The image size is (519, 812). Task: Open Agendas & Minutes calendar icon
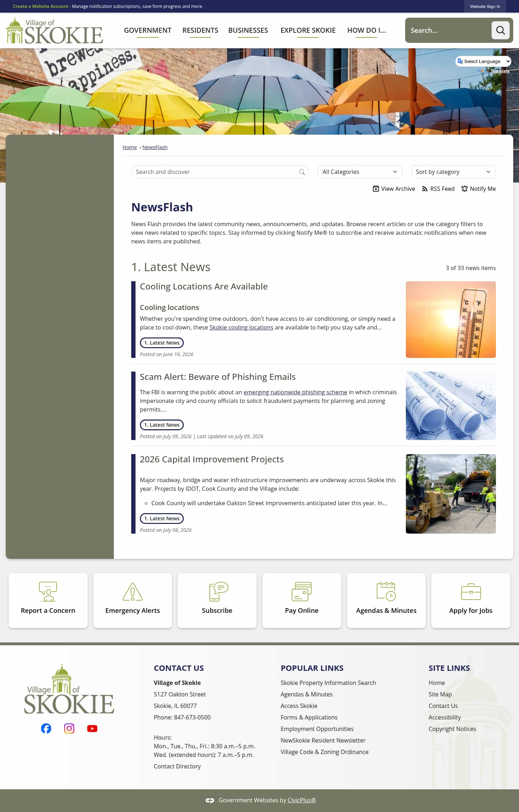386,592
